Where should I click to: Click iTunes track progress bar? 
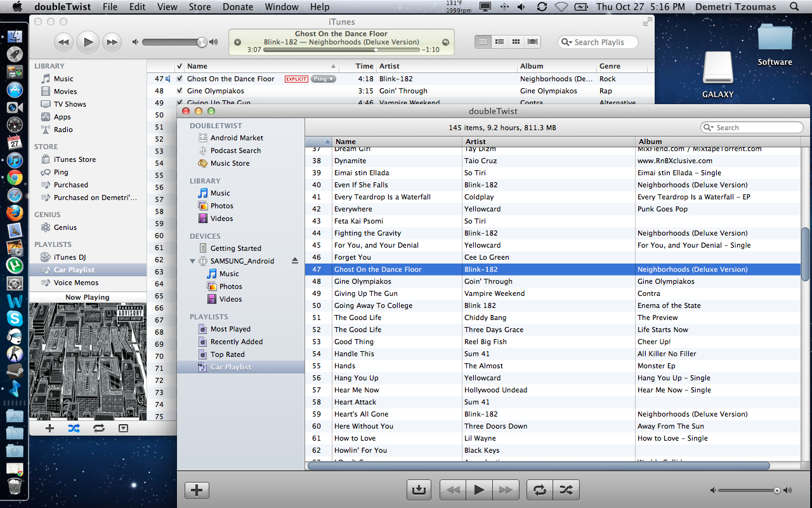(341, 50)
